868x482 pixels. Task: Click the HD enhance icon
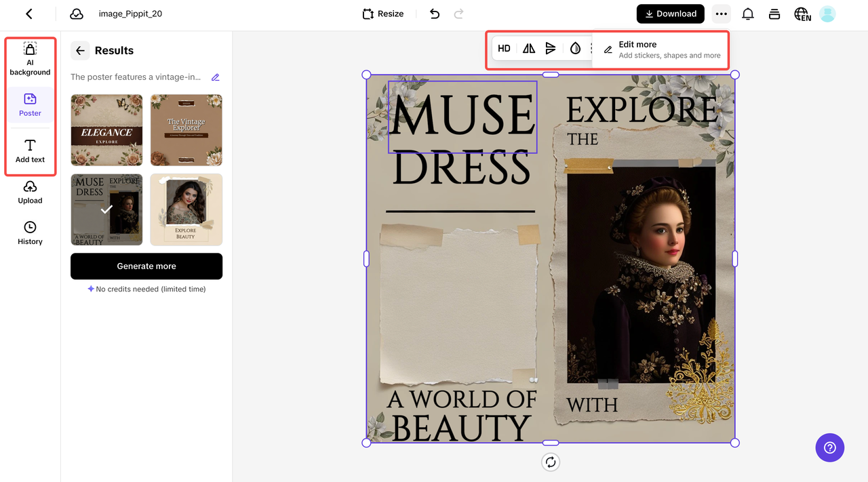[x=504, y=49]
